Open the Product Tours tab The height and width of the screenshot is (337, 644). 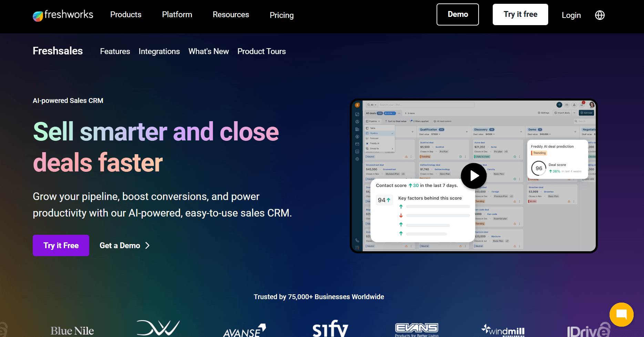(262, 51)
